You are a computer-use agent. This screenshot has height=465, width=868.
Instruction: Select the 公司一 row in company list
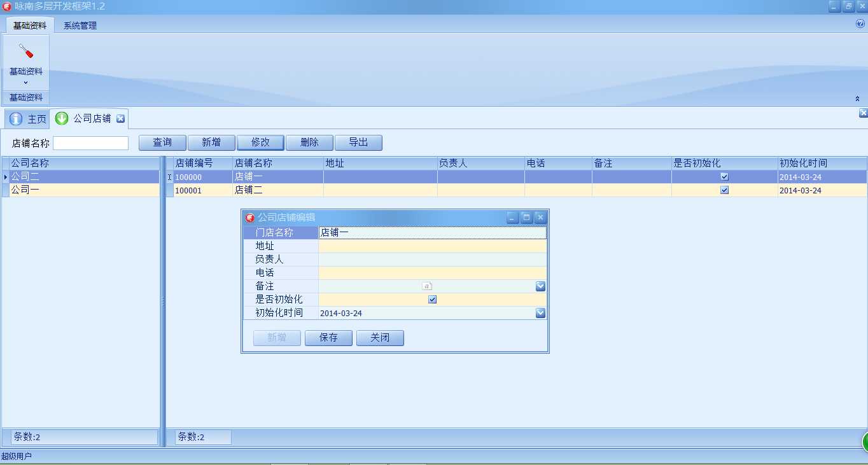84,190
